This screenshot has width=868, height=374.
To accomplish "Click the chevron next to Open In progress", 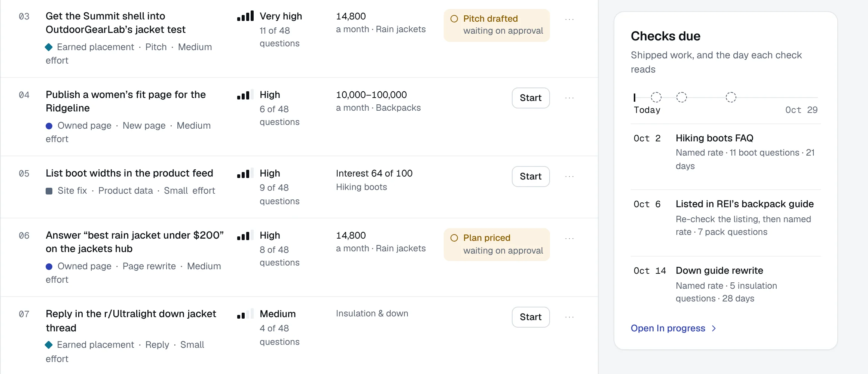I will tap(714, 328).
